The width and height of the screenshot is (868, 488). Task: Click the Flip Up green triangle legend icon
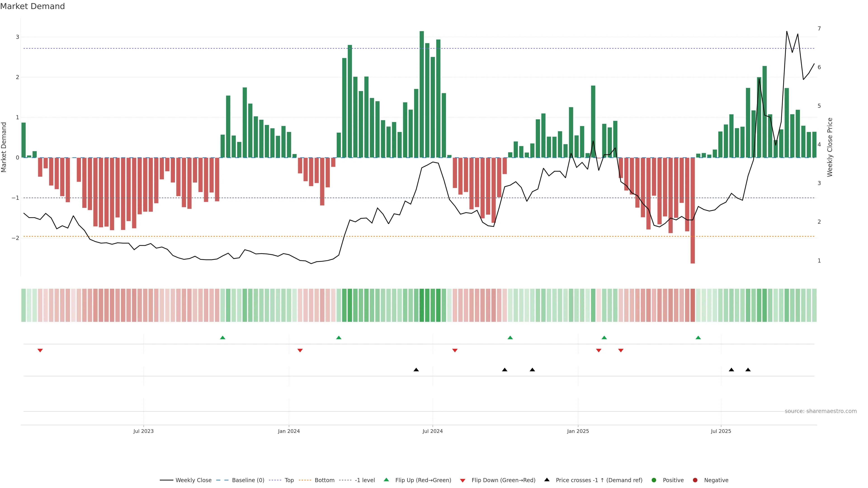point(386,480)
